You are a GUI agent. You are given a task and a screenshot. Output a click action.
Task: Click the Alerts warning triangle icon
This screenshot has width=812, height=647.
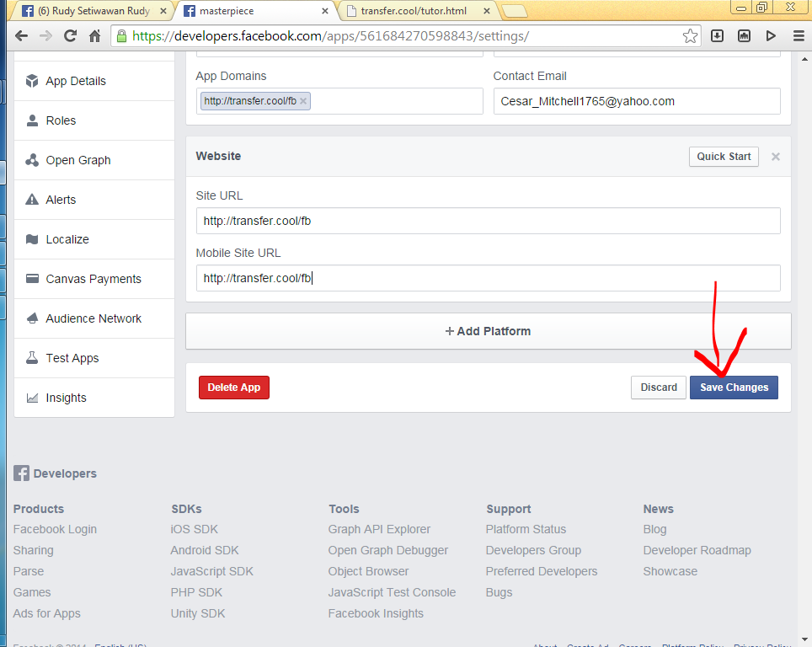point(32,200)
